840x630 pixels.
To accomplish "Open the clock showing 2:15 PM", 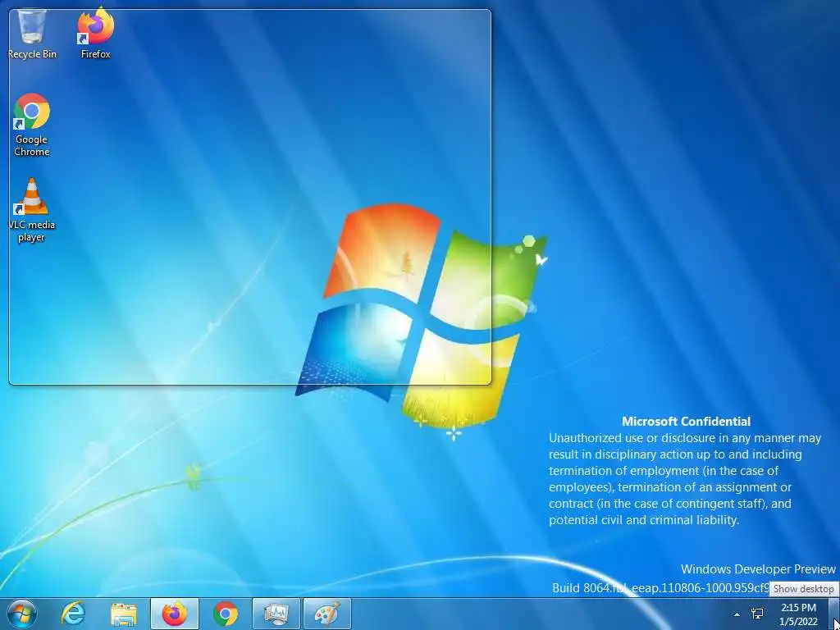I will point(799,614).
